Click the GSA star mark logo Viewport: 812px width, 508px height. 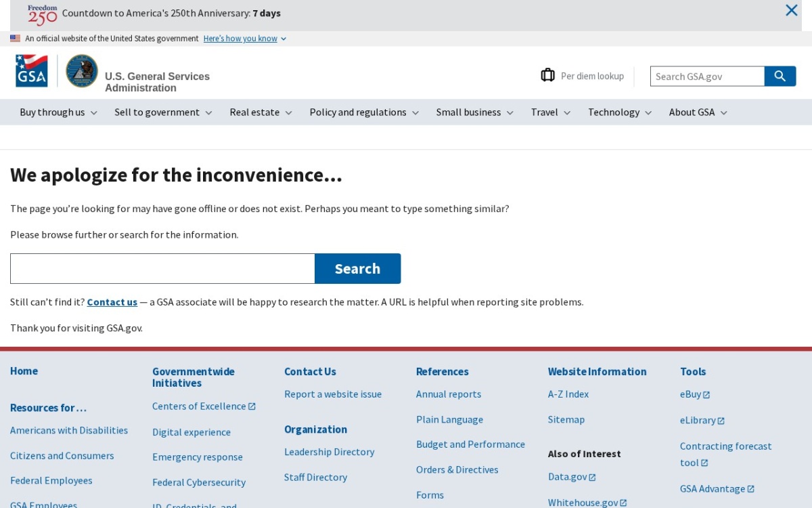[x=32, y=71]
